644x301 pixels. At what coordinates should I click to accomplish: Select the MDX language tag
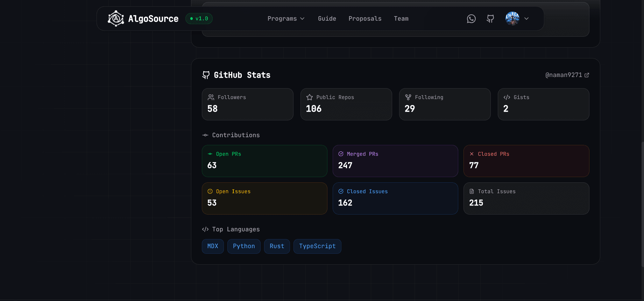pos(213,246)
